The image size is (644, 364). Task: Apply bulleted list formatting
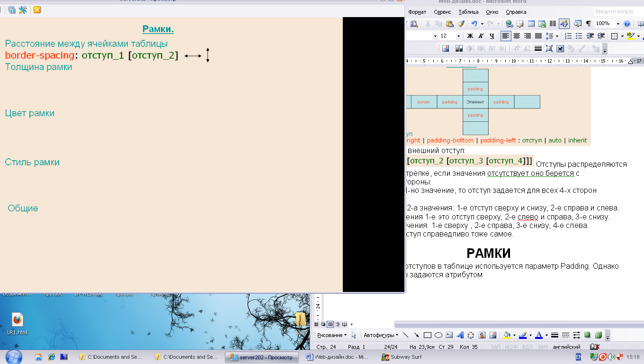(x=579, y=36)
